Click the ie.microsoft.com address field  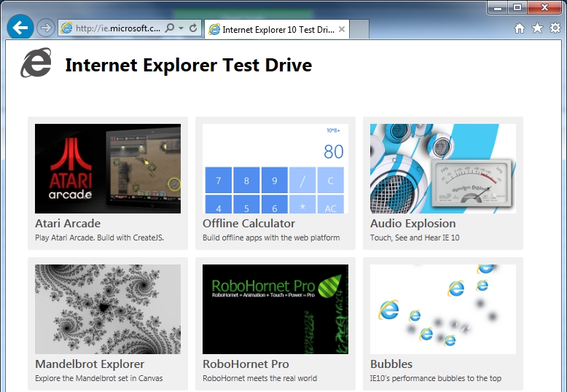click(117, 28)
